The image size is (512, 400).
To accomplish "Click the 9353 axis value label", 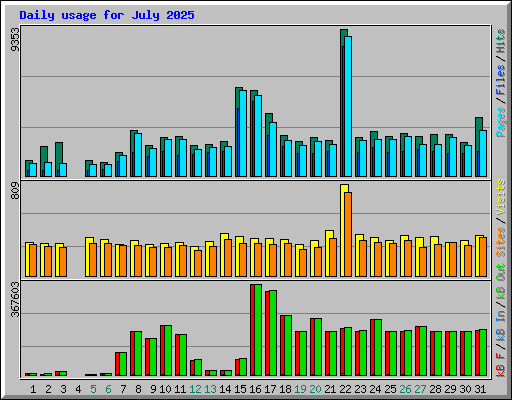I will tap(15, 39).
